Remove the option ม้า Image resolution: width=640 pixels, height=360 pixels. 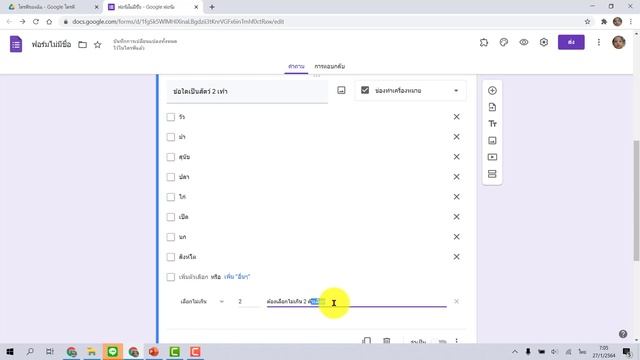pyautogui.click(x=456, y=137)
